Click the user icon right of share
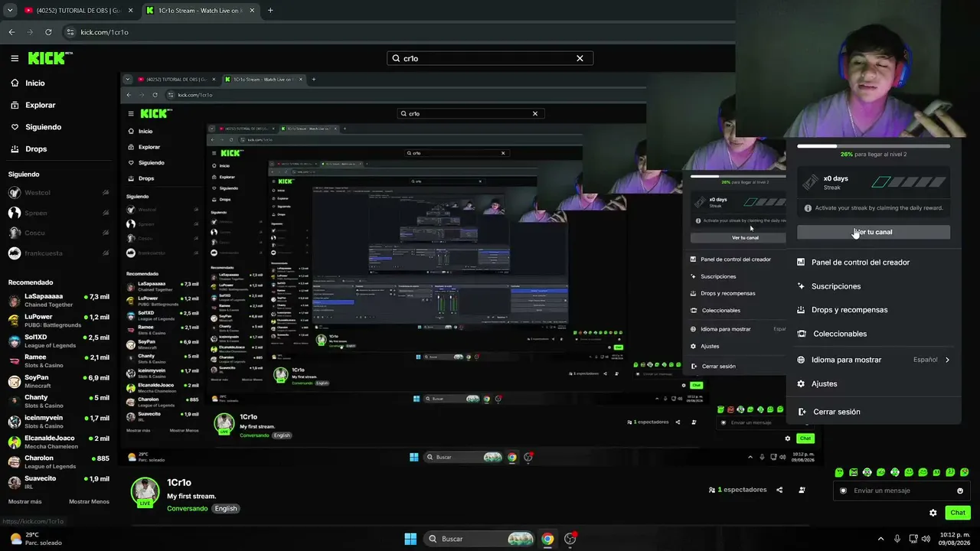Image resolution: width=980 pixels, height=551 pixels. (802, 490)
